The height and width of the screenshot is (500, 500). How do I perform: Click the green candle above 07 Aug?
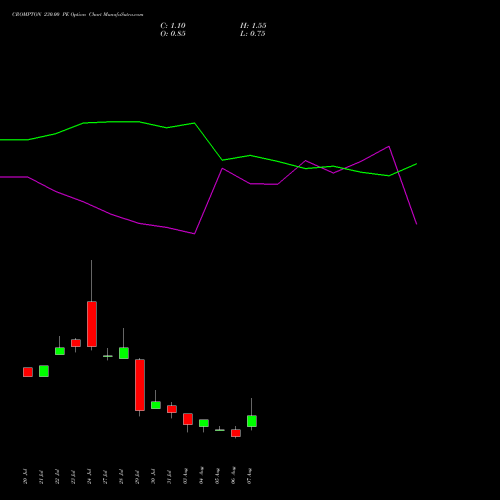pos(252,421)
